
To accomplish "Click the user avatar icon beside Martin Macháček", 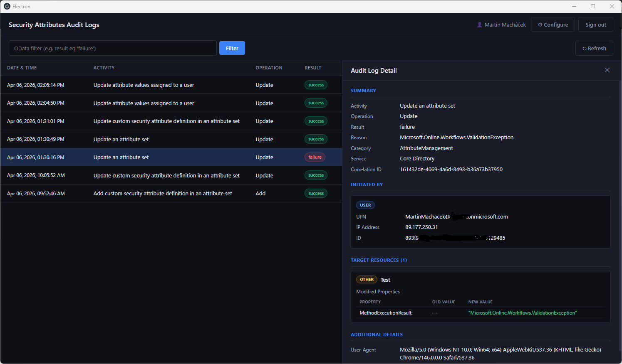I will [x=479, y=25].
